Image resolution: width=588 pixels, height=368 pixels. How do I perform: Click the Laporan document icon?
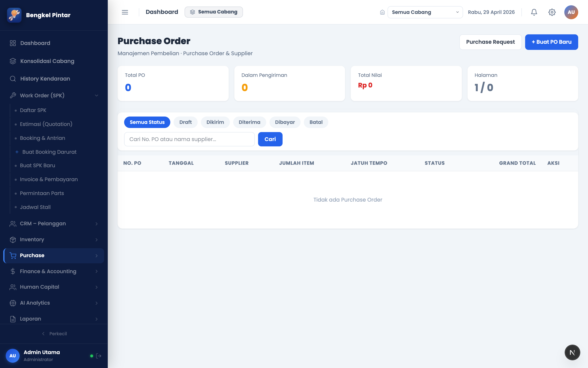tap(13, 319)
